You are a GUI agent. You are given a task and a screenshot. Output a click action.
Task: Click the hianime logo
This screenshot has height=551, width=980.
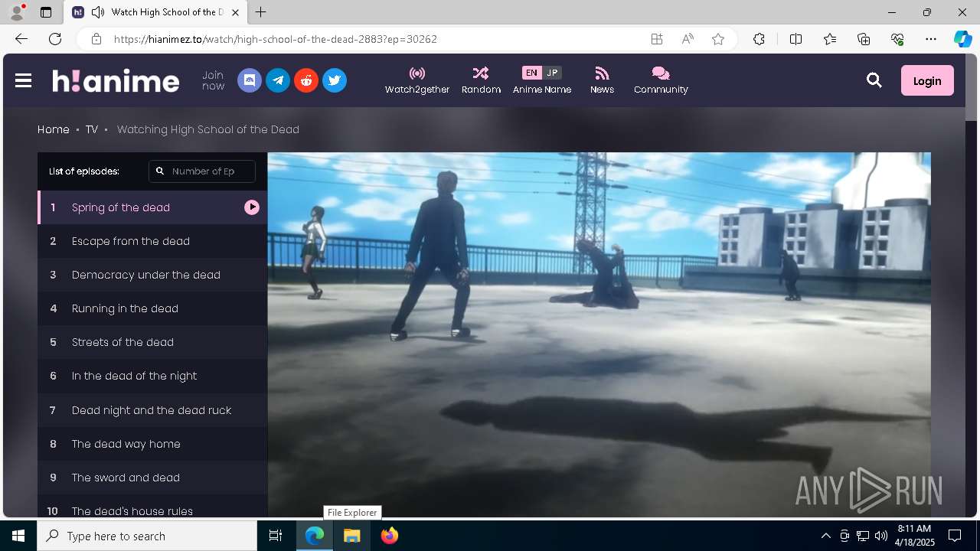coord(116,80)
